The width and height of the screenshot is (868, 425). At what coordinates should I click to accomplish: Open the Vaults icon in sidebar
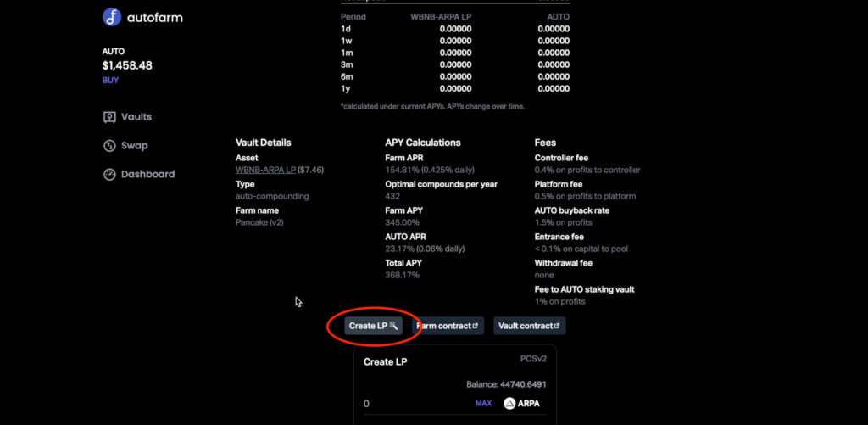tap(109, 117)
